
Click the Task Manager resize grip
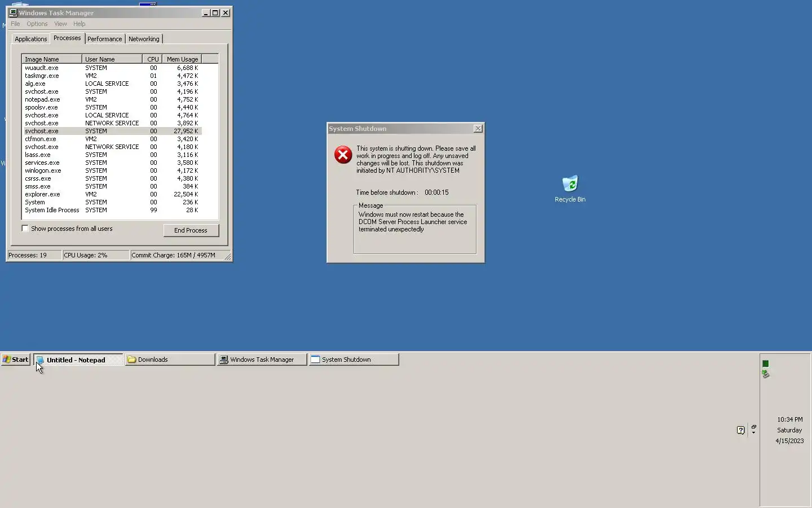pyautogui.click(x=228, y=257)
